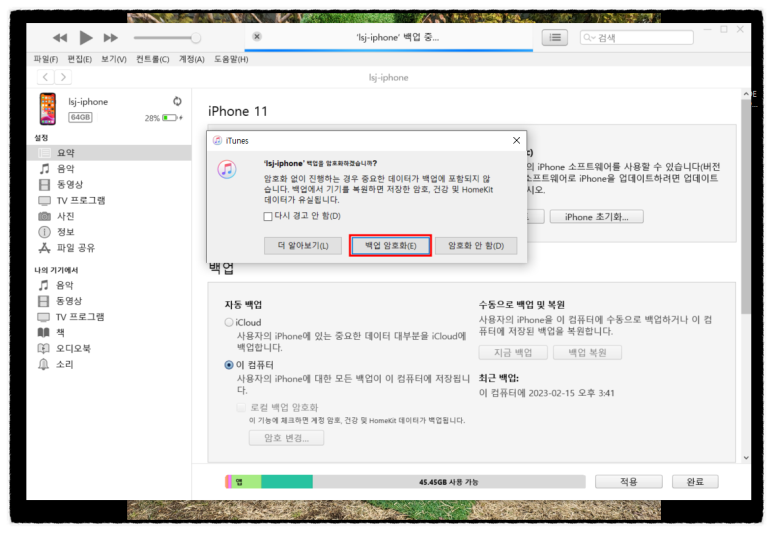
Task: Click the TV icon under 나의 기기에서
Action: click(x=44, y=317)
